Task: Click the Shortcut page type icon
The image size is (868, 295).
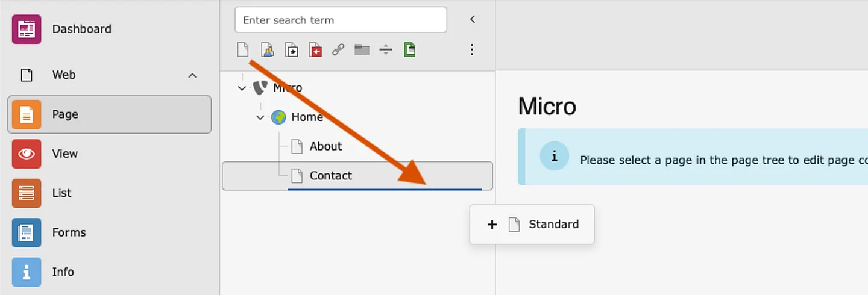Action: [291, 49]
